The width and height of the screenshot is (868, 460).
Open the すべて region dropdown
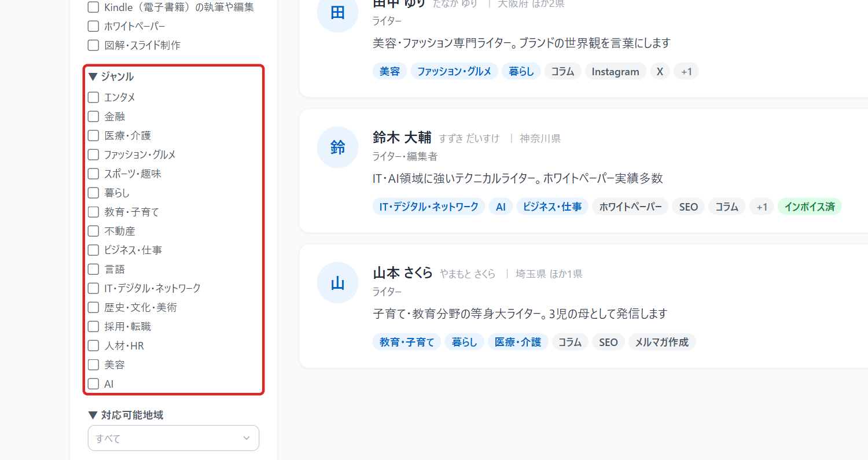point(174,438)
